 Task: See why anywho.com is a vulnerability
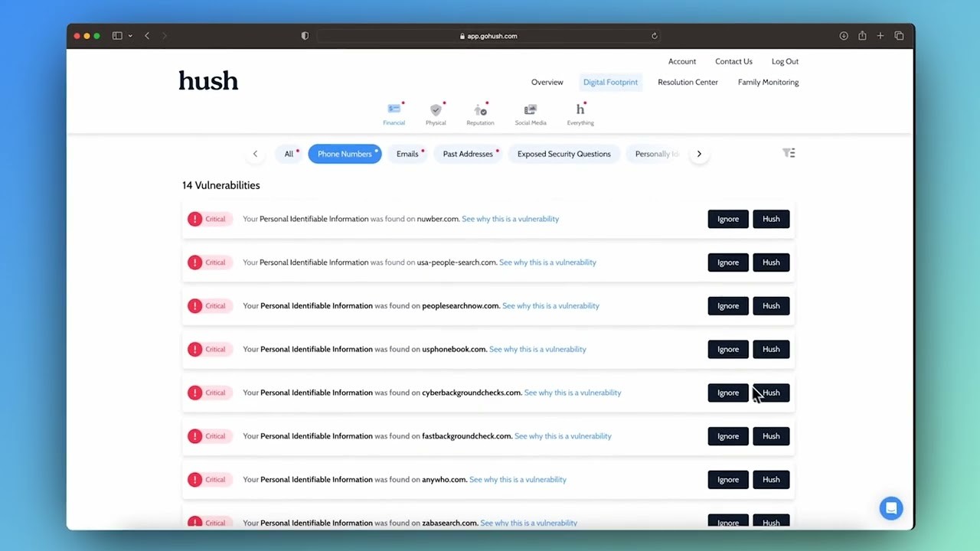coord(518,480)
